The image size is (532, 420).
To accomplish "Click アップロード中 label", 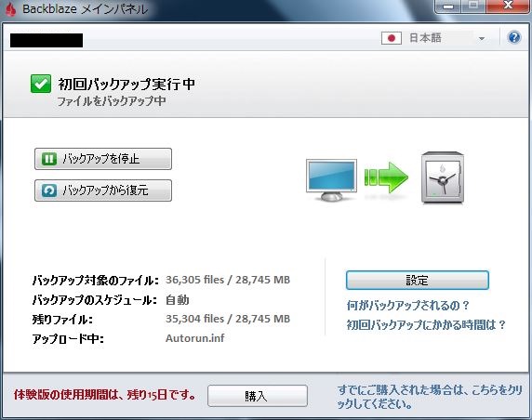I will coord(68,339).
